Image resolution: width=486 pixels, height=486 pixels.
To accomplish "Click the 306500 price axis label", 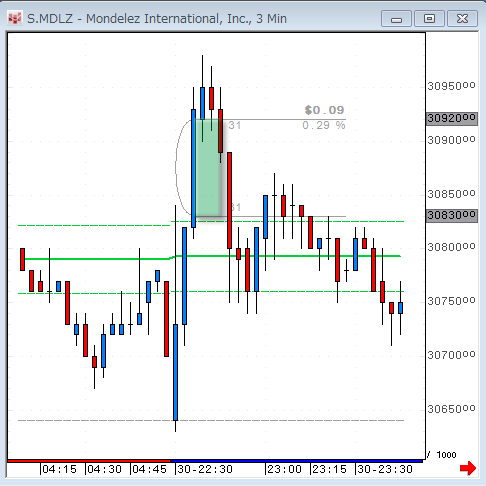I will [451, 409].
